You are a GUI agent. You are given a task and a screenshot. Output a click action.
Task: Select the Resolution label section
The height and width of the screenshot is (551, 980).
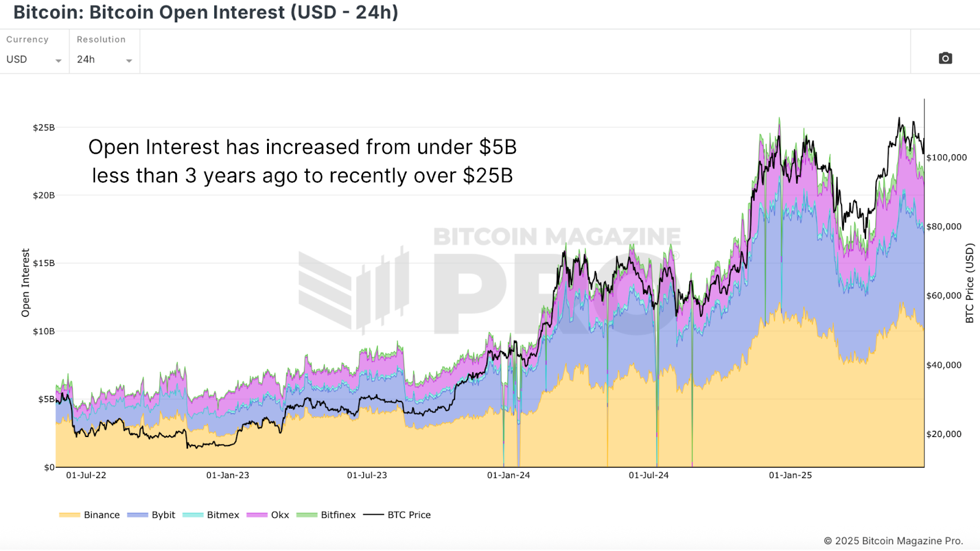100,39
